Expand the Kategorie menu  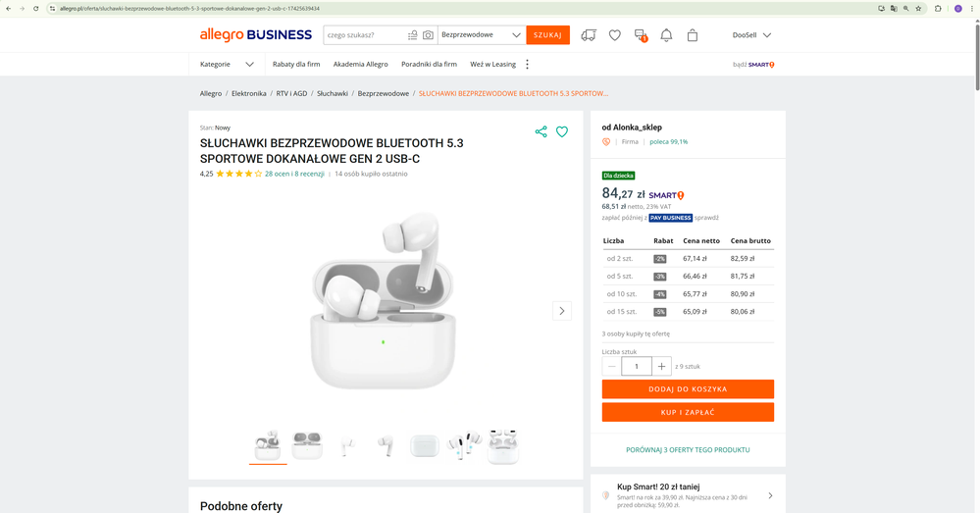pos(227,65)
